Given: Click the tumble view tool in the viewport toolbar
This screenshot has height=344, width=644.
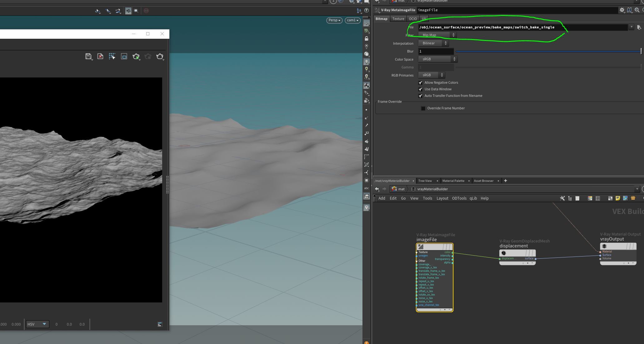Looking at the screenshot, I should [x=98, y=11].
